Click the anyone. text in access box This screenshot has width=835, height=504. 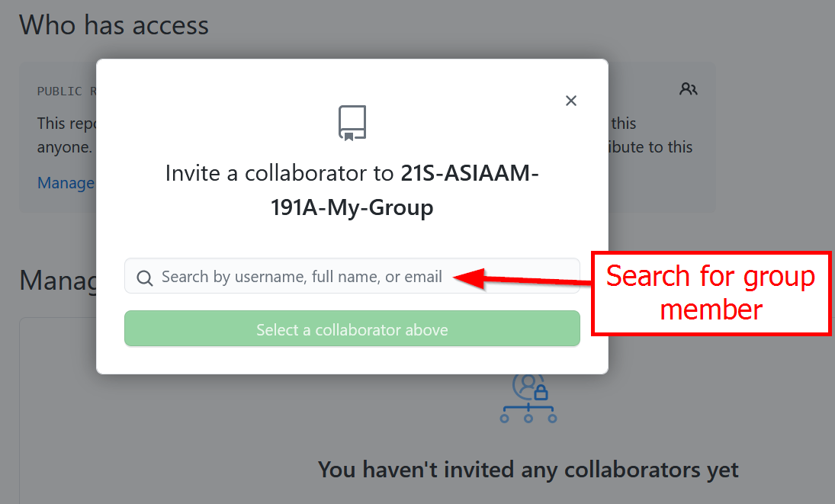tap(65, 146)
